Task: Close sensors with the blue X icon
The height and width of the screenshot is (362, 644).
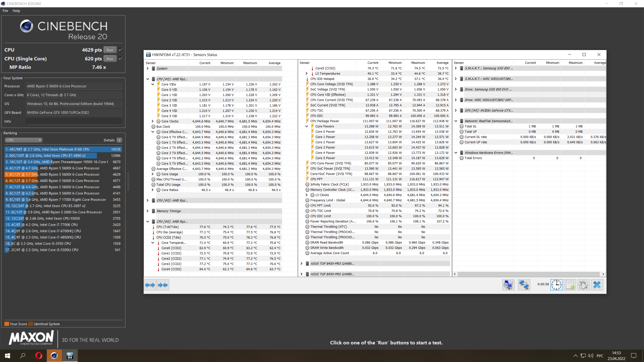Action: pyautogui.click(x=597, y=285)
